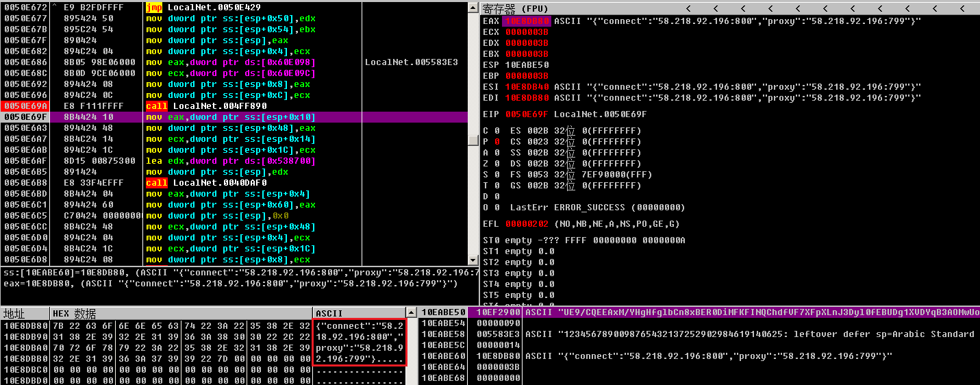Select stack address 10EABE64
The image size is (980, 385).
(443, 367)
